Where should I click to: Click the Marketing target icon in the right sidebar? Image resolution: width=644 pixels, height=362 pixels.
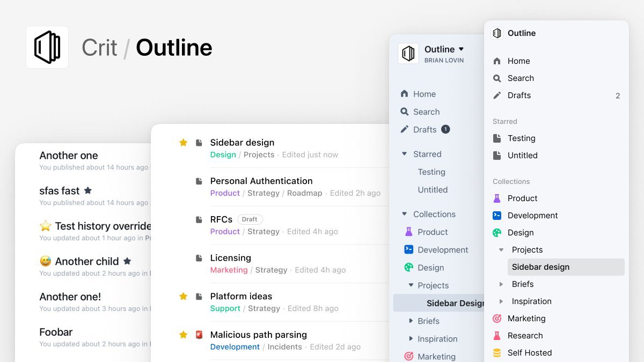(x=497, y=319)
